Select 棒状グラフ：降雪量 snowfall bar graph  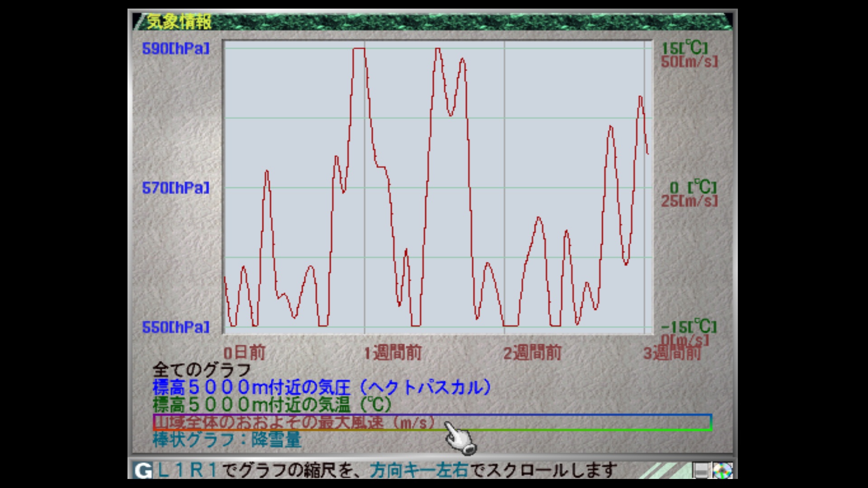pyautogui.click(x=227, y=440)
